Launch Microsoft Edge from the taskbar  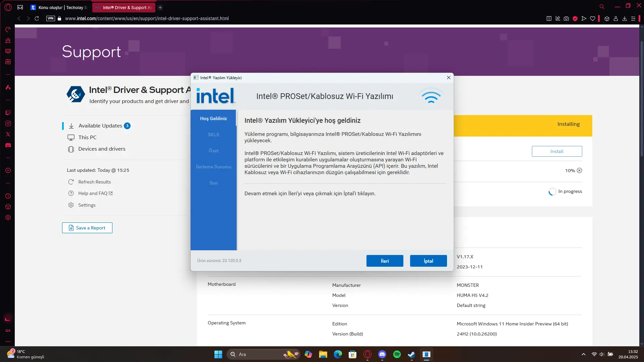point(338,354)
